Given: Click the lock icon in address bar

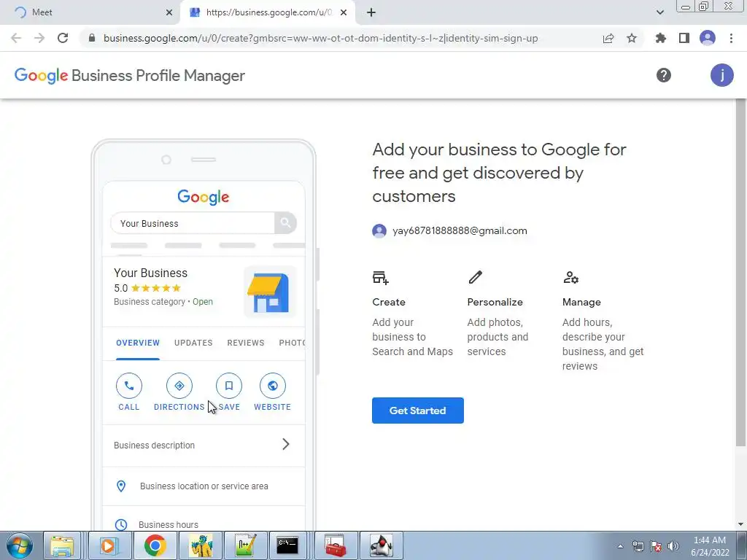Looking at the screenshot, I should (92, 38).
